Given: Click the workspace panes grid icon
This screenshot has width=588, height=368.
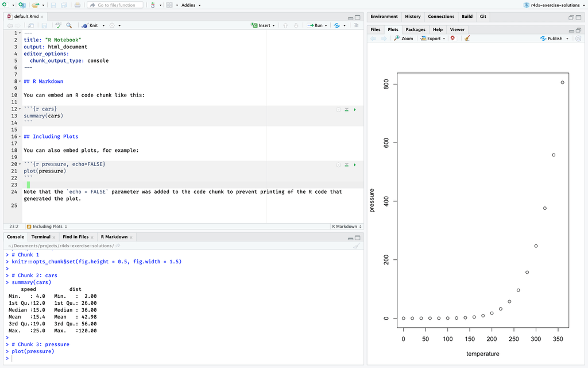Looking at the screenshot, I should click(169, 5).
